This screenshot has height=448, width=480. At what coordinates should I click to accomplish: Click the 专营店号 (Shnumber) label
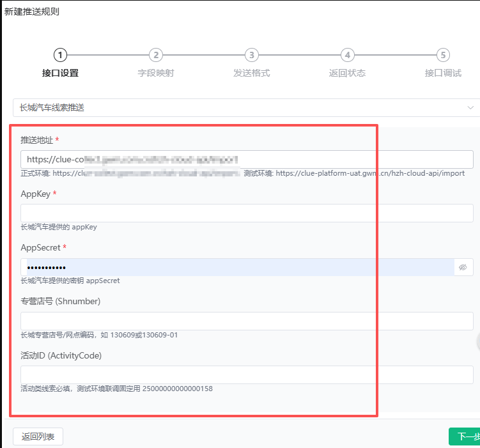[x=60, y=302]
